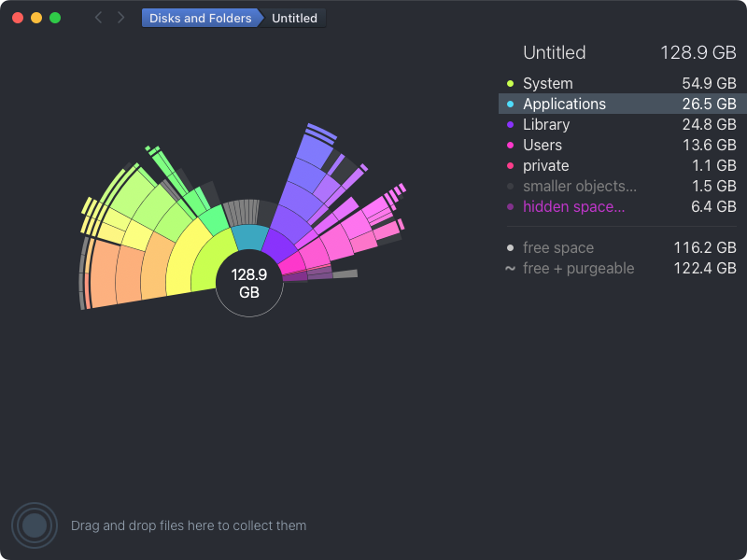Click the tilde icon beside free + purgeable
The height and width of the screenshot is (560, 747).
click(510, 268)
